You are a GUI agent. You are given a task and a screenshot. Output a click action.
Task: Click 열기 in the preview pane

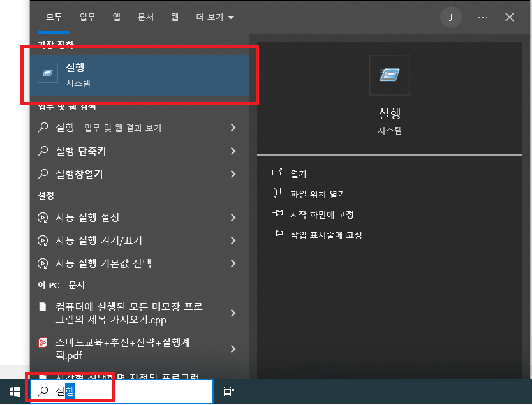299,174
